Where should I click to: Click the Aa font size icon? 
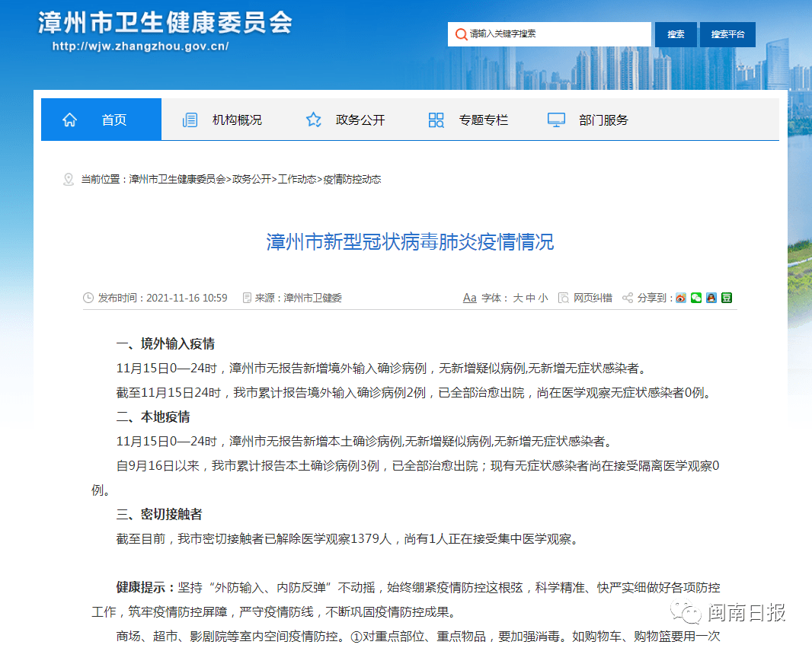pyautogui.click(x=469, y=298)
